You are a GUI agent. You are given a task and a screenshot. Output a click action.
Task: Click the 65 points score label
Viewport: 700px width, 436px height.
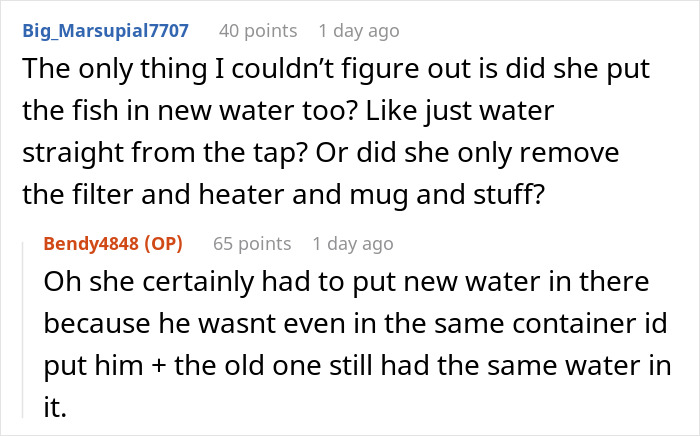coord(252,244)
